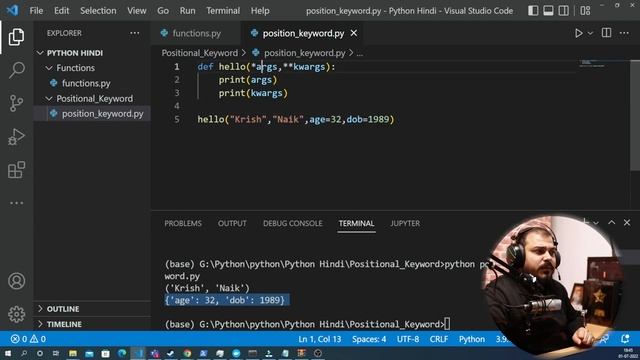Open the Windows Start button
This screenshot has width=640, height=360.
[x=8, y=353]
